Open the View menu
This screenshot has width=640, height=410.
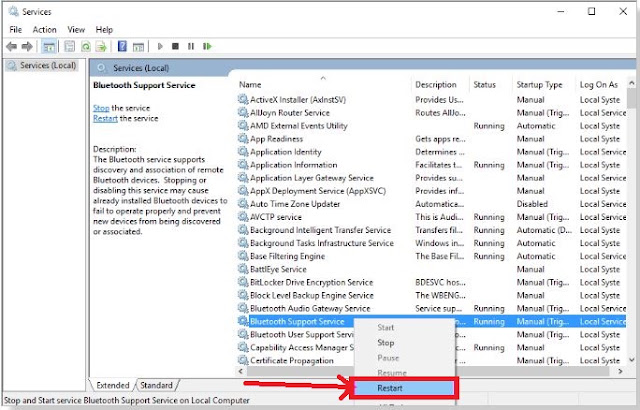coord(76,30)
